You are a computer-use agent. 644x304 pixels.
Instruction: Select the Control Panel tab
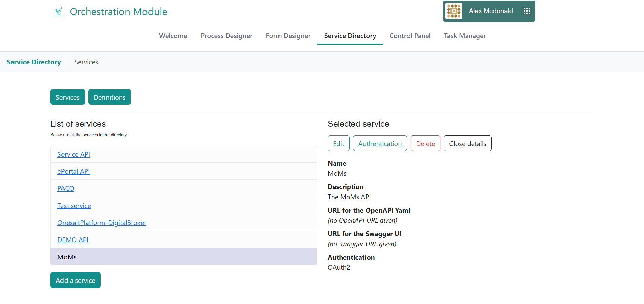coord(410,36)
